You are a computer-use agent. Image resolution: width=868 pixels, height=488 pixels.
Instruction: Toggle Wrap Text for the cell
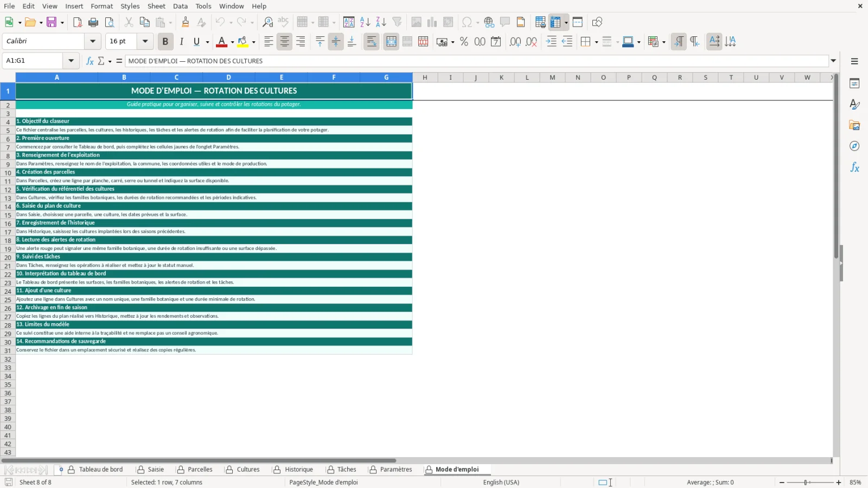point(372,42)
